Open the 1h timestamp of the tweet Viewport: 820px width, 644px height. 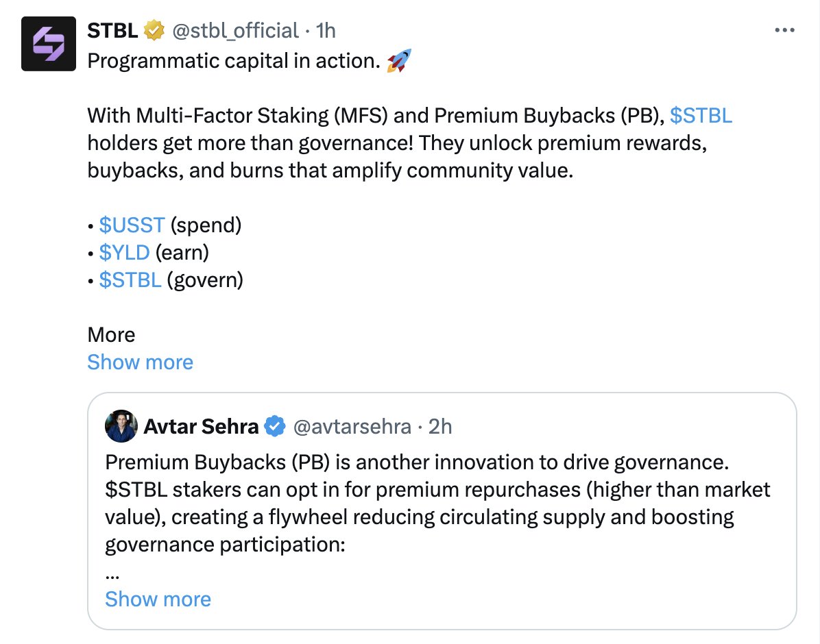326,31
